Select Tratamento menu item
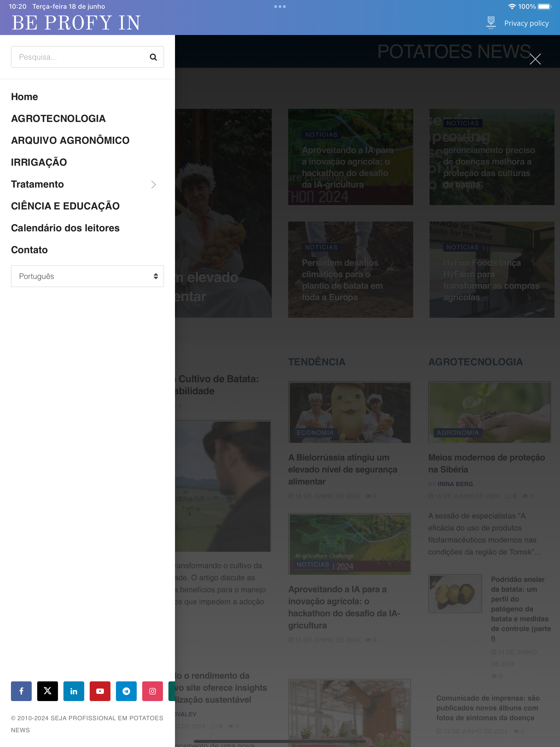This screenshot has width=560, height=747. (x=37, y=184)
